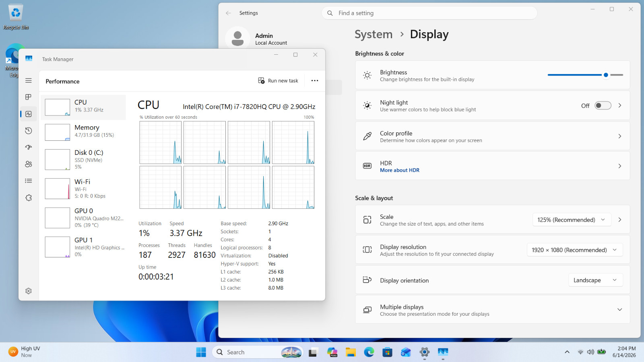
Task: Open volume icon in system tray
Action: pos(590,352)
